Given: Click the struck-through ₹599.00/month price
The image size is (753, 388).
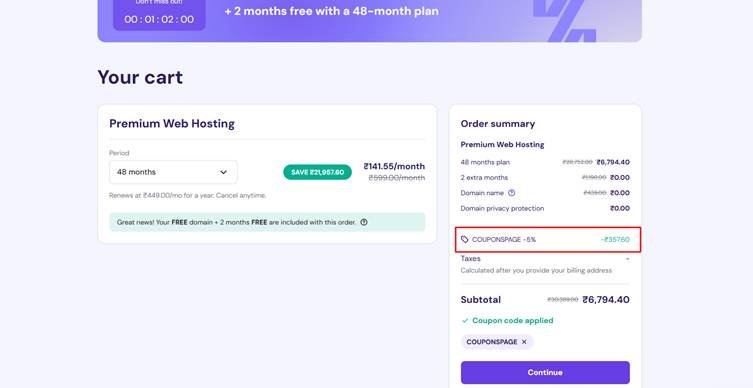Looking at the screenshot, I should tap(397, 178).
